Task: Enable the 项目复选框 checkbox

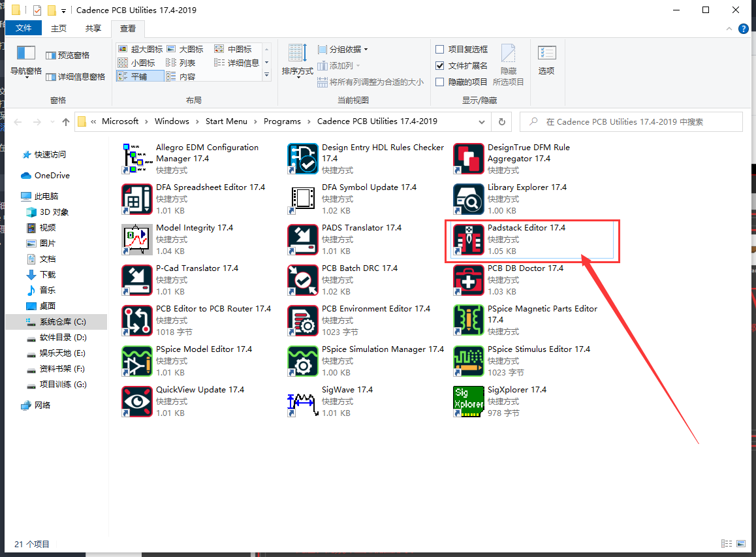Action: [x=440, y=50]
